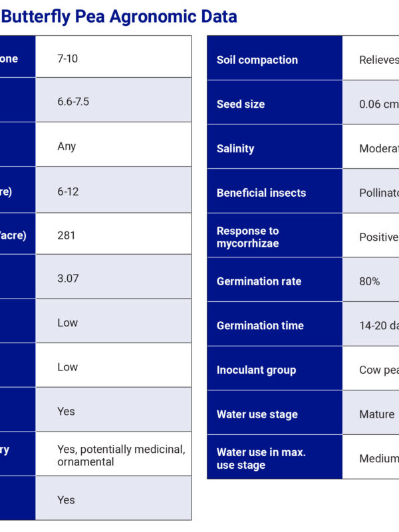Image resolution: width=399 pixels, height=532 pixels.
Task: Select the Water use stage label
Action: click(x=257, y=414)
